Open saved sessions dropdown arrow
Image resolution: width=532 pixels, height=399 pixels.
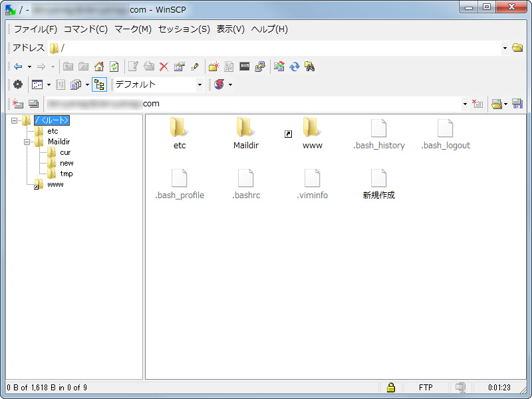pos(505,104)
